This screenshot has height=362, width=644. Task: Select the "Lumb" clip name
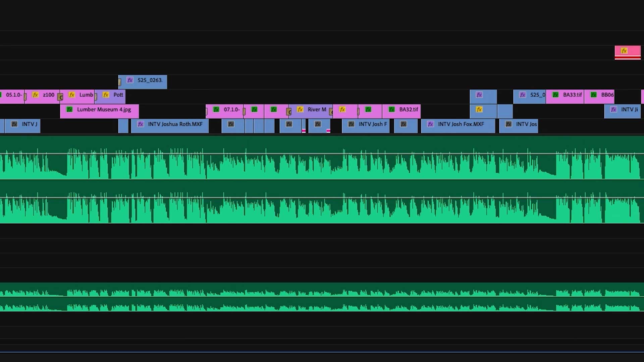[86, 95]
